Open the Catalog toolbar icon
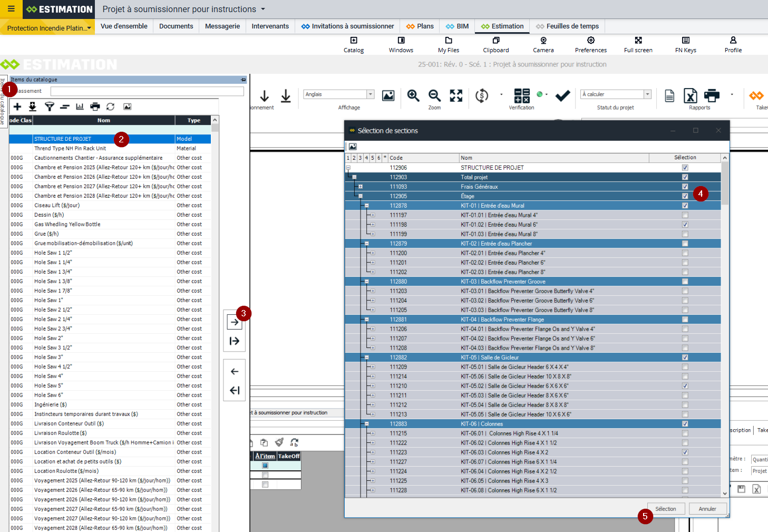Image resolution: width=768 pixels, height=532 pixels. pyautogui.click(x=353, y=44)
